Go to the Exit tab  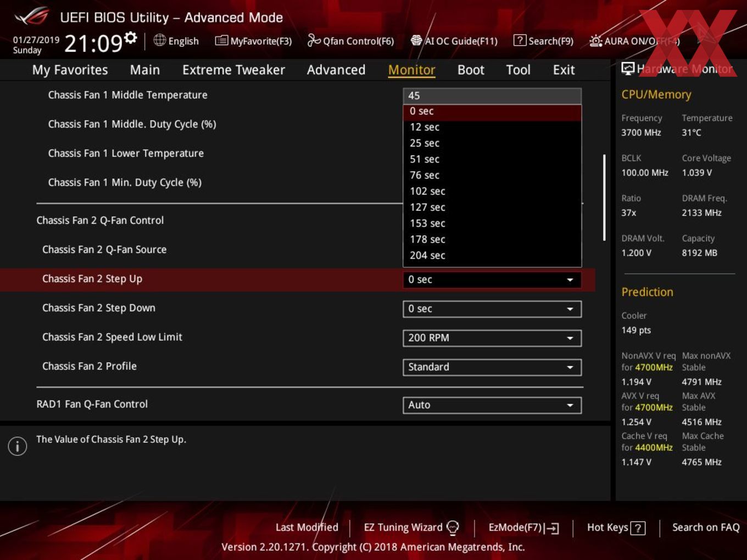[x=564, y=70]
